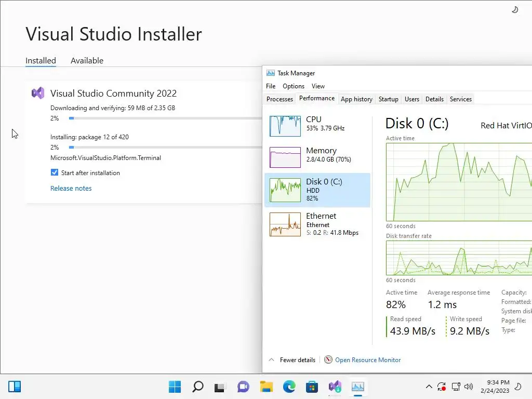Open the File menu in Task Manager
The height and width of the screenshot is (399, 532).
pos(271,86)
